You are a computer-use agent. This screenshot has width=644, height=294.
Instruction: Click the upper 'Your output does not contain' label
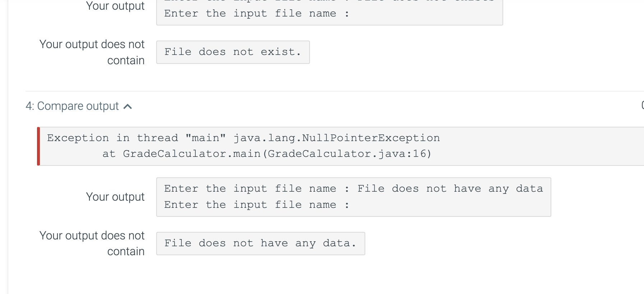(x=92, y=52)
